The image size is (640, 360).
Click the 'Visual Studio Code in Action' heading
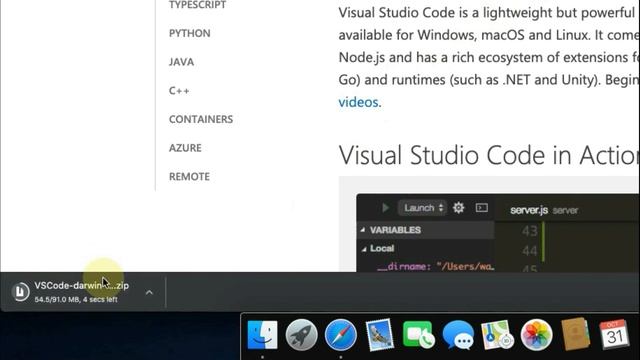pos(489,155)
